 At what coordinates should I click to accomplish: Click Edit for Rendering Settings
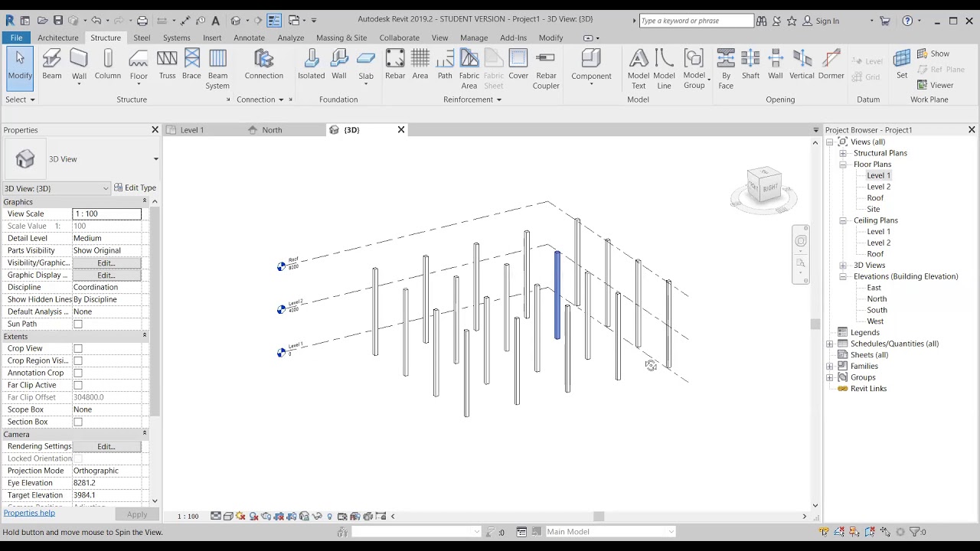pos(106,446)
